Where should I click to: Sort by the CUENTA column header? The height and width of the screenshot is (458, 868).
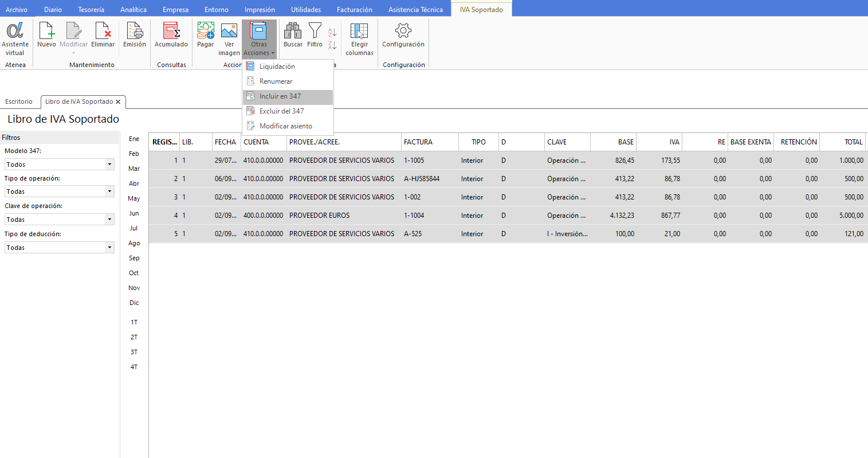coord(264,142)
